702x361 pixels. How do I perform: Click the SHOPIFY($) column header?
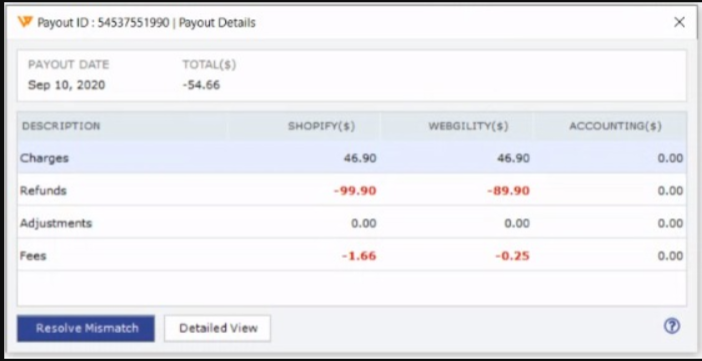321,126
